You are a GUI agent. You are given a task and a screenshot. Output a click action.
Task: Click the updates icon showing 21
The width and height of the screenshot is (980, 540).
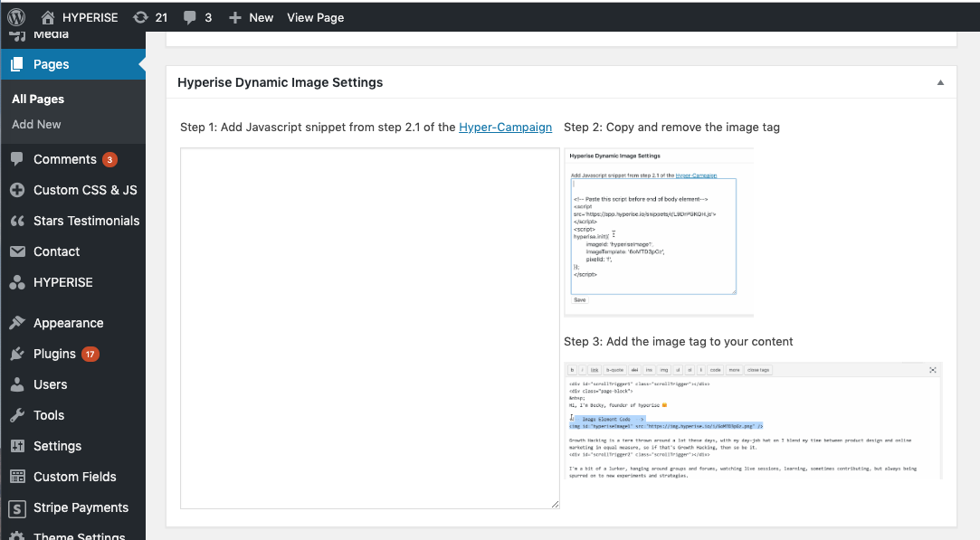[x=140, y=16]
